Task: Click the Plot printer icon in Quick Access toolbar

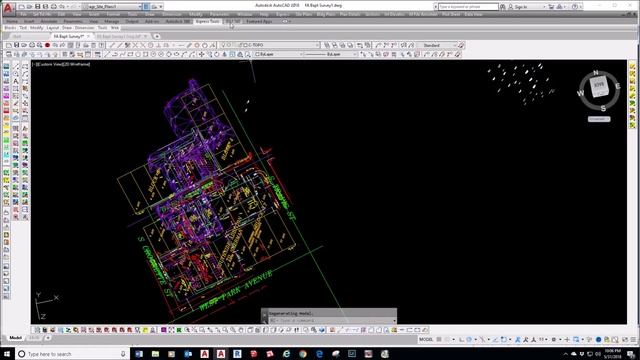Action: point(53,7)
